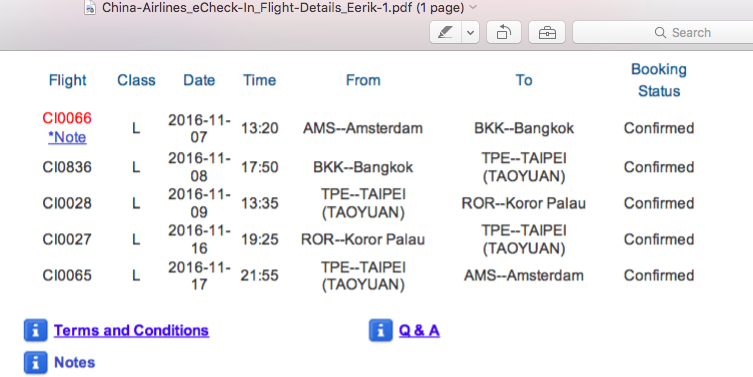Show the Markup Toolbar via toolbox icon
This screenshot has width=753, height=377.
tap(547, 33)
